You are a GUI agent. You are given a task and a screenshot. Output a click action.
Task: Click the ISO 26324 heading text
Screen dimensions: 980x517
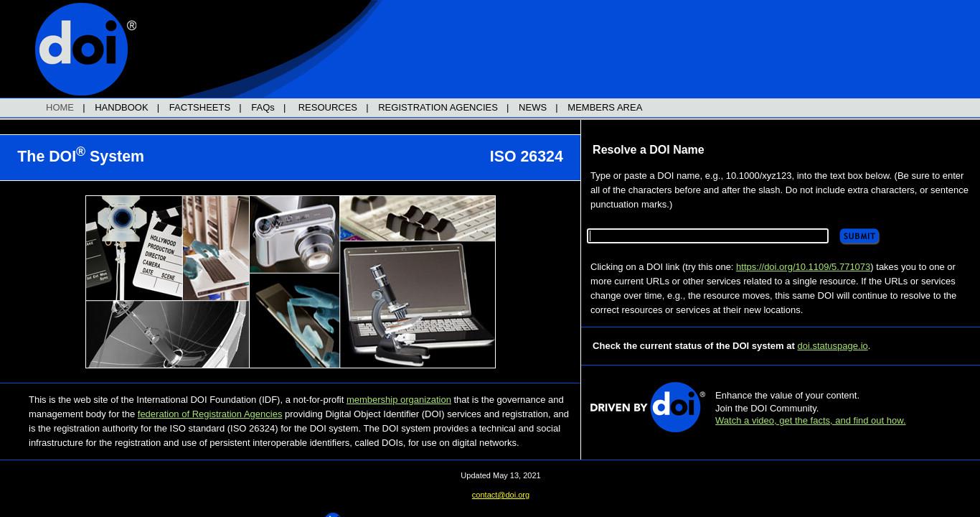[x=526, y=157]
